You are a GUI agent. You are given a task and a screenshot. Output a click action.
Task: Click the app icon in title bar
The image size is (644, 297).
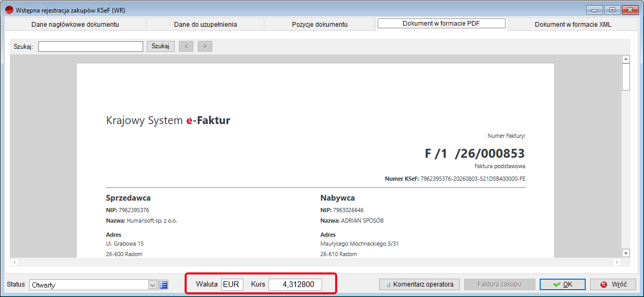click(x=9, y=10)
